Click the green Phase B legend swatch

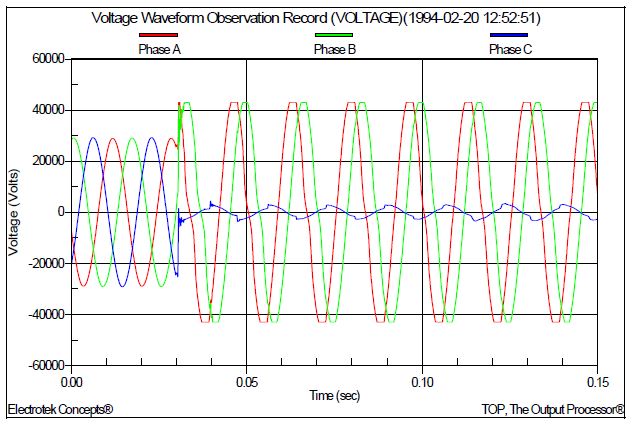334,37
